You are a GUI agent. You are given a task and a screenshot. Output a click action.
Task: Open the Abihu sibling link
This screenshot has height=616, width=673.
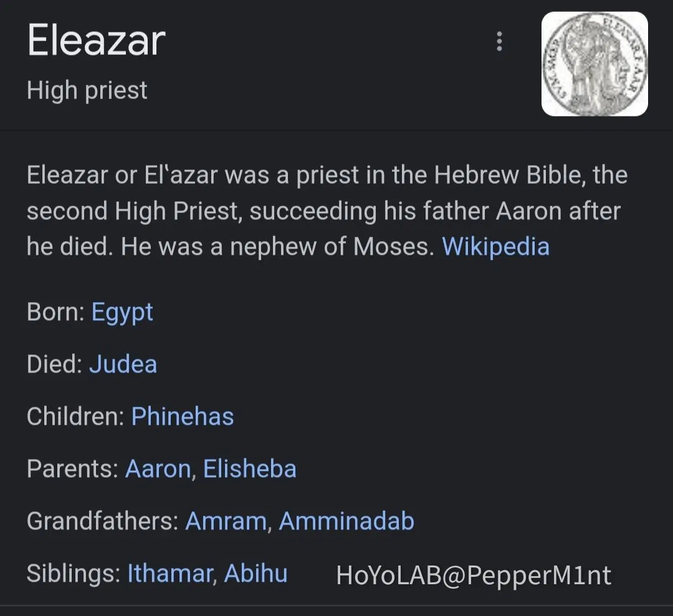coord(256,574)
